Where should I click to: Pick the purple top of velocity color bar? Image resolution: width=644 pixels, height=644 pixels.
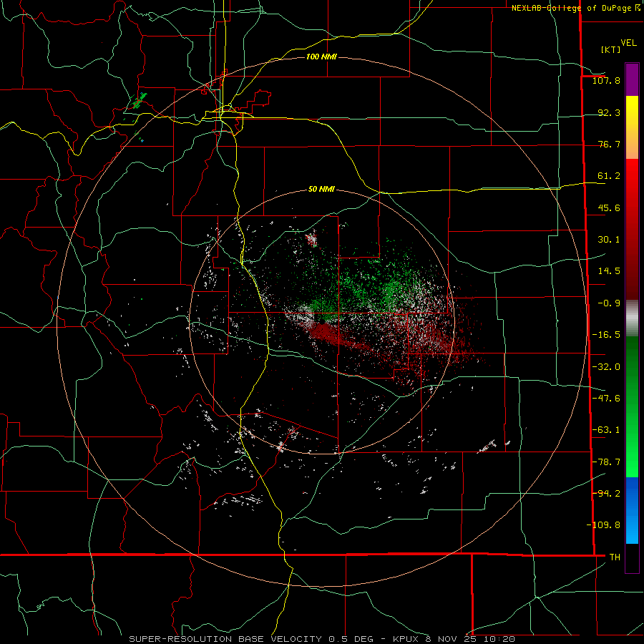pyautogui.click(x=632, y=79)
